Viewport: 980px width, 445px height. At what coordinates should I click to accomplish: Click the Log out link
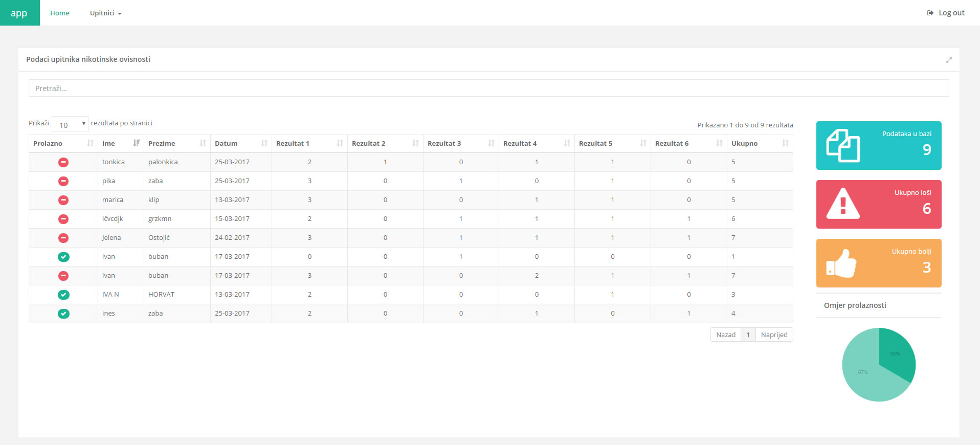(946, 13)
